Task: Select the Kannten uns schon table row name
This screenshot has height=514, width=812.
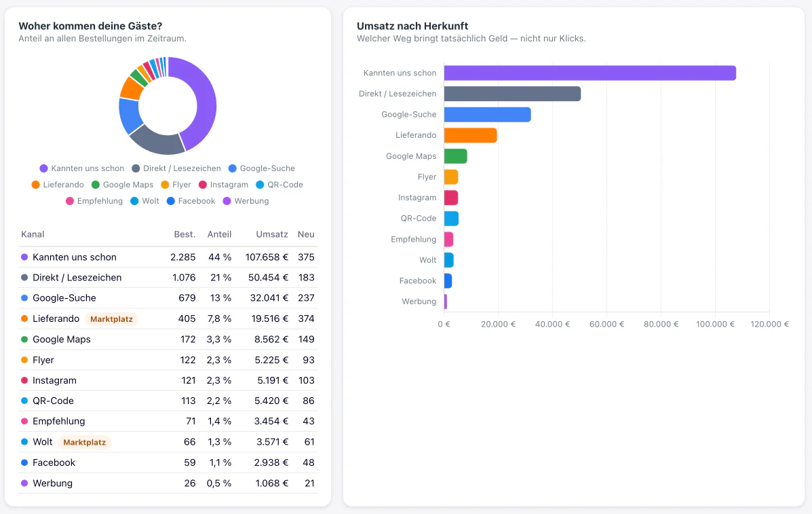Action: pyautogui.click(x=75, y=257)
